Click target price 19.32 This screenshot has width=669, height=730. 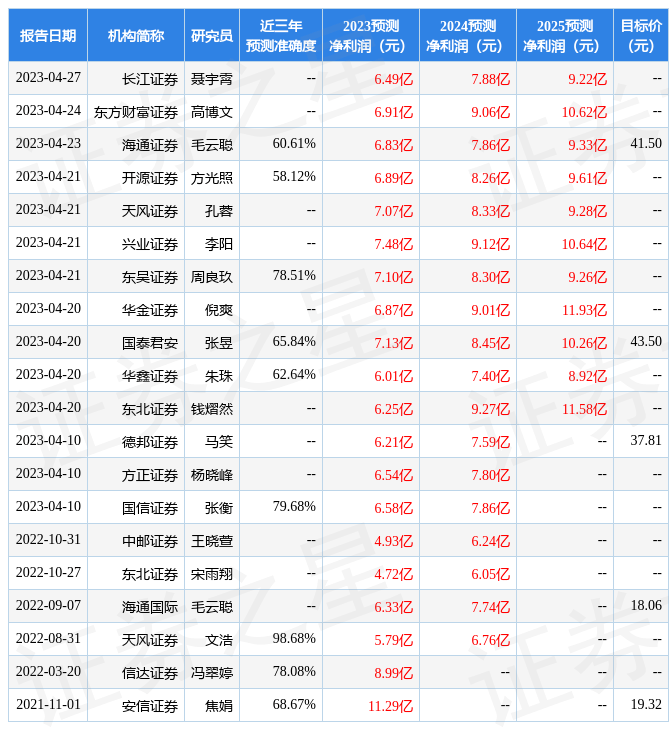(646, 704)
